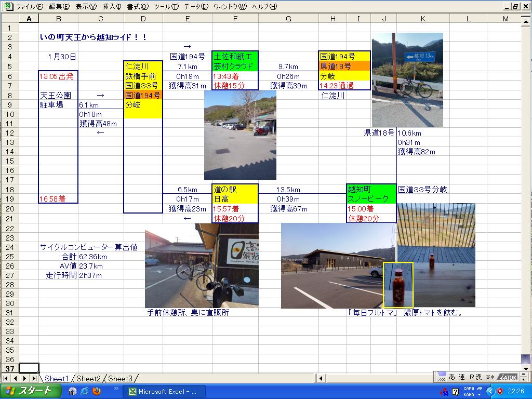Select the green 越知町 スノーピーク cell
This screenshot has height=399, width=532.
(x=371, y=194)
